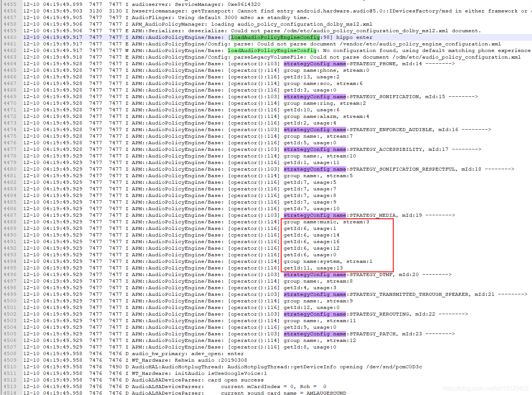Click text 'group name:system, stream:1'

pyautogui.click(x=328, y=261)
